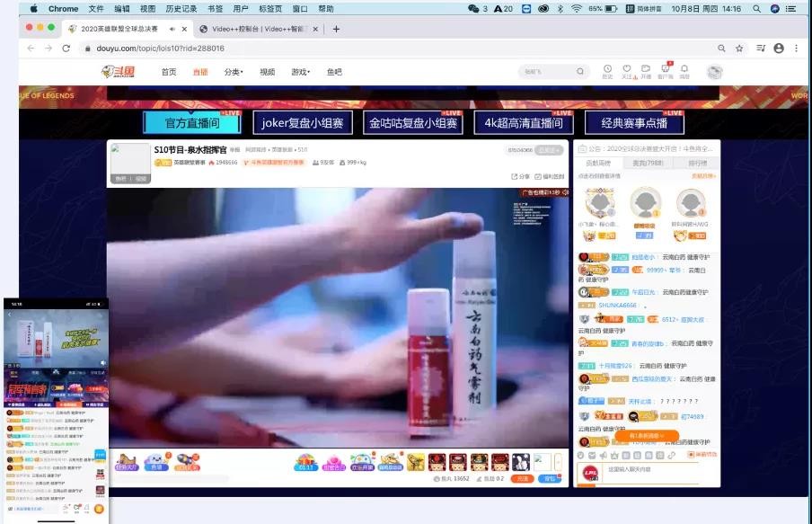Reload the page with the refresh button
The image size is (812, 524).
[x=66, y=49]
